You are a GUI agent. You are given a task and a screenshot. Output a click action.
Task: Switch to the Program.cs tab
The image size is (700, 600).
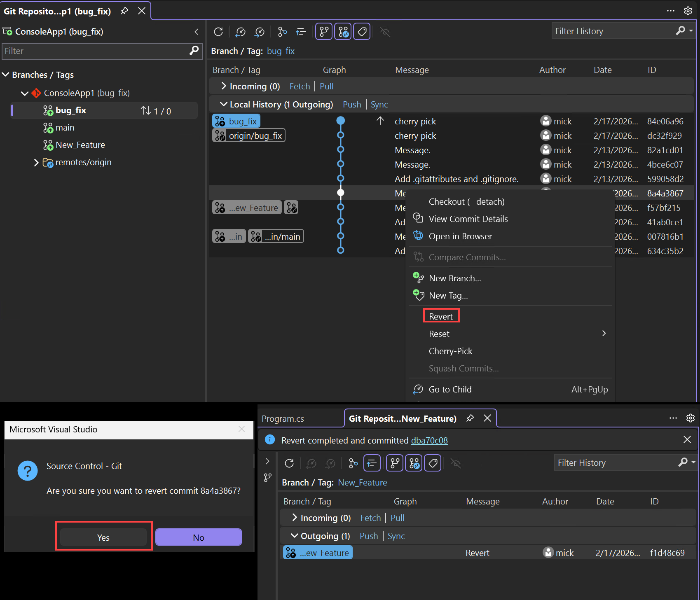283,418
